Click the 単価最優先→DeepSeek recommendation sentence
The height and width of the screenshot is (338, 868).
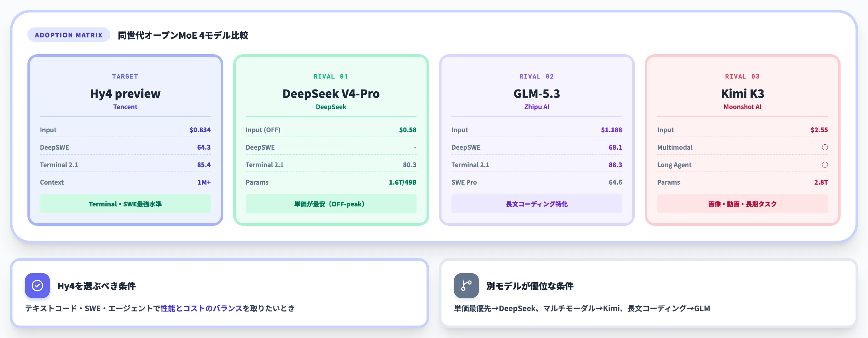point(581,308)
